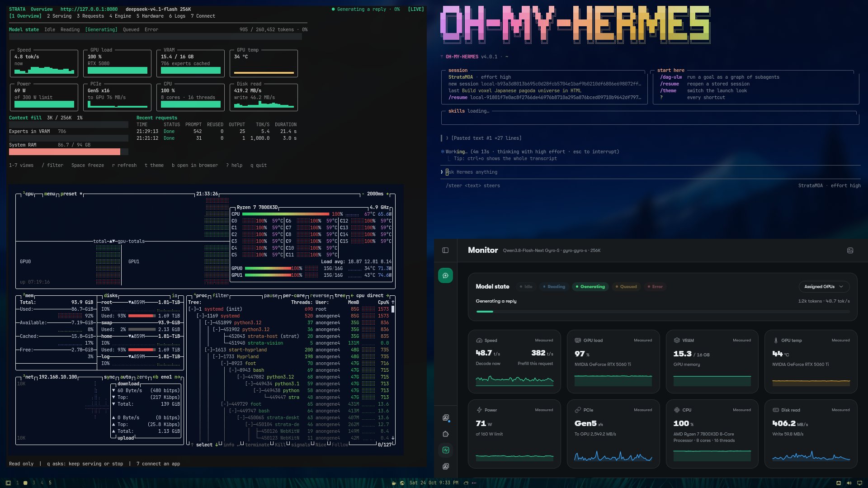This screenshot has width=868, height=488.
Task: Open the 5 Hardware tab in STRATA
Action: (150, 16)
